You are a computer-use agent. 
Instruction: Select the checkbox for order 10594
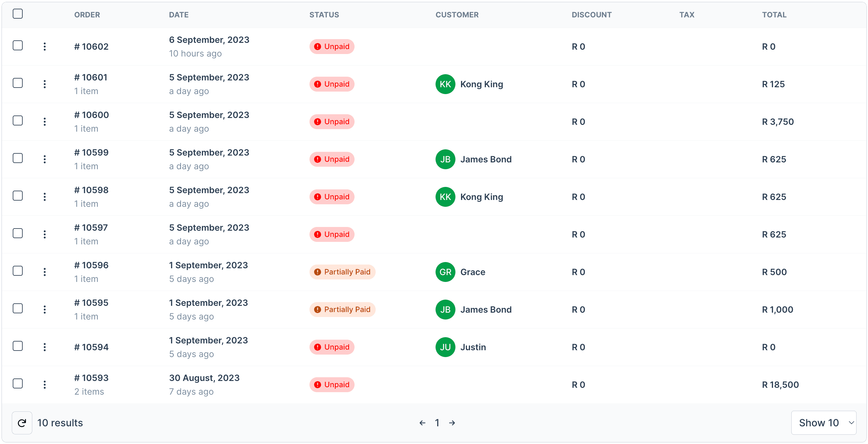pyautogui.click(x=17, y=346)
